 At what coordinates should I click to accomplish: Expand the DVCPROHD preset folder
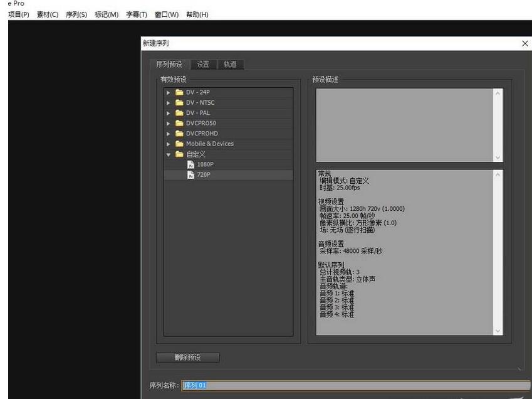click(168, 133)
